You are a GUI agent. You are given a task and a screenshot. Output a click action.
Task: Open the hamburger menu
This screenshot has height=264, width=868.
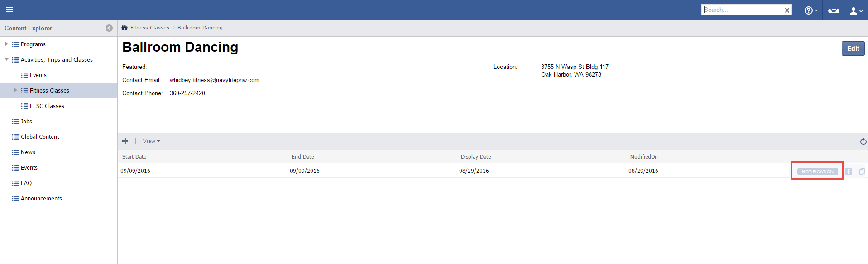pos(10,10)
